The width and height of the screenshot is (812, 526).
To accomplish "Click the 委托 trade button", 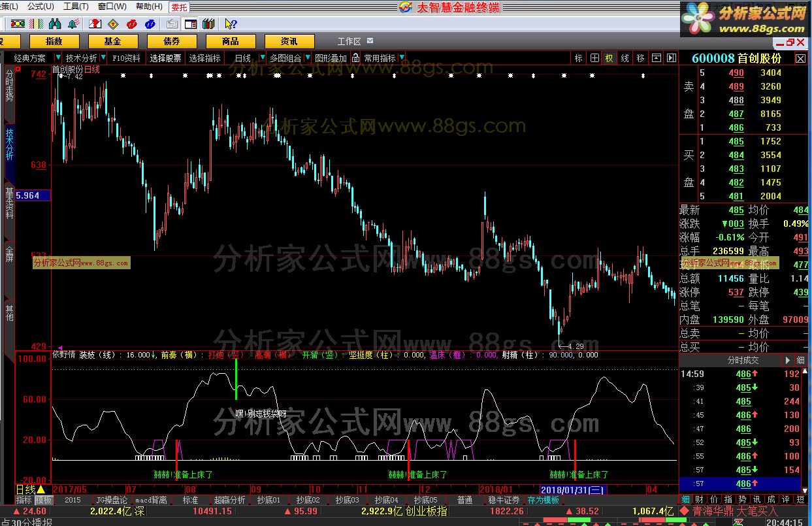I will pyautogui.click(x=178, y=7).
